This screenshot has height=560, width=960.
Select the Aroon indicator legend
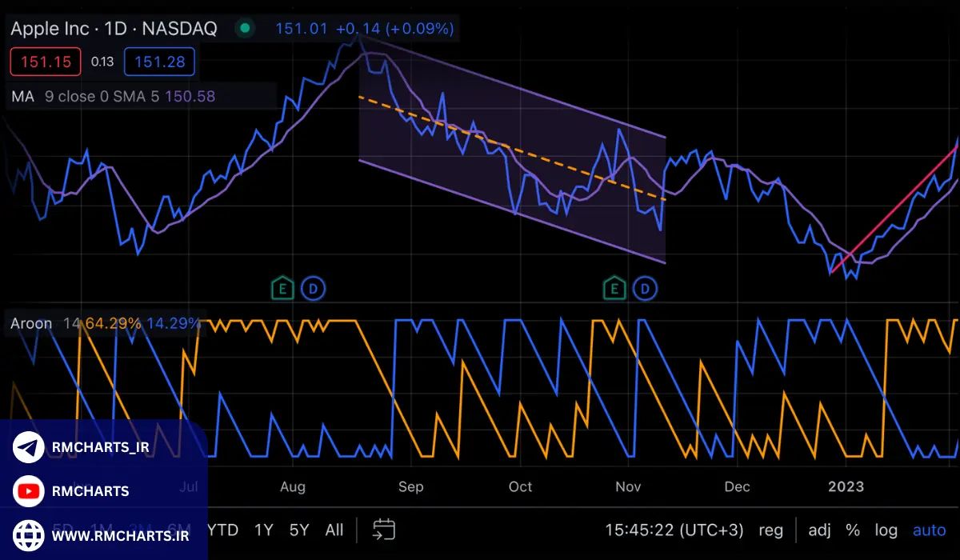coord(30,323)
